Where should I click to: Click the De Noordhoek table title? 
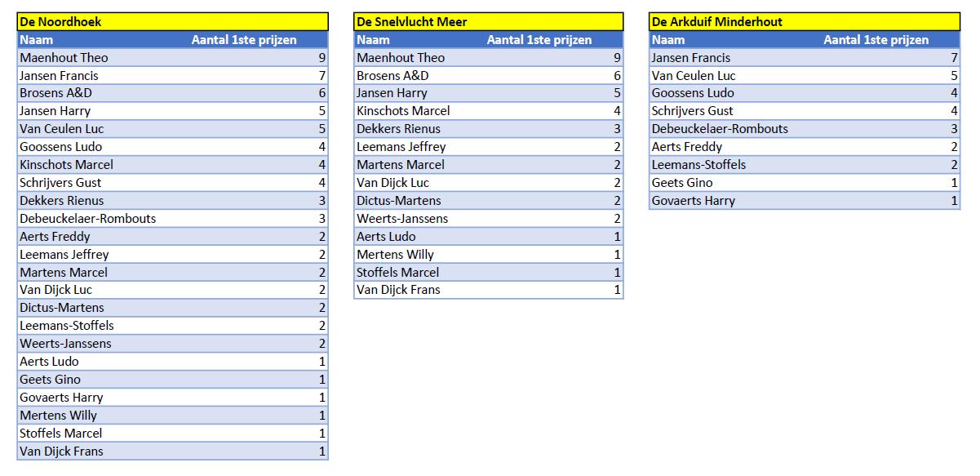click(61, 22)
